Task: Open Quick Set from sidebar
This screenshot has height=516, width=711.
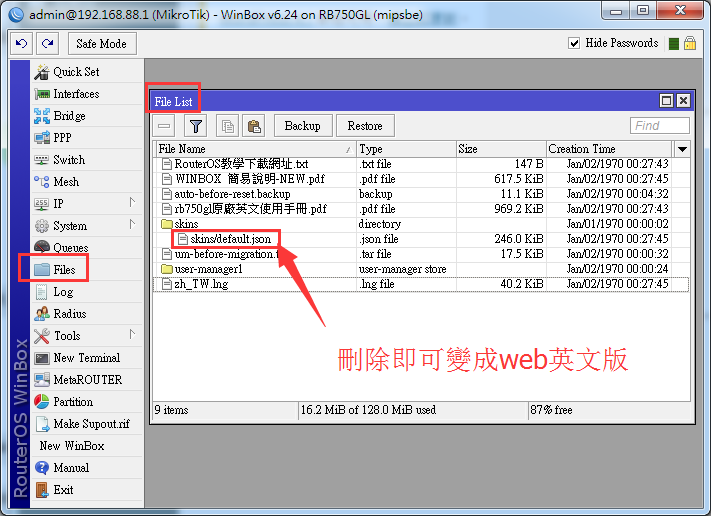Action: click(88, 72)
